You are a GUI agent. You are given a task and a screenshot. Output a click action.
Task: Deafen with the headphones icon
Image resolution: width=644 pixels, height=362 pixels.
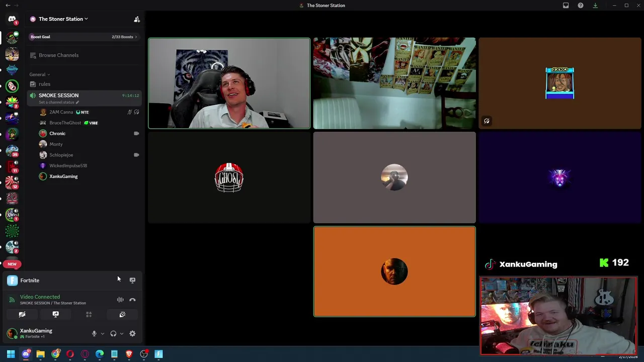pyautogui.click(x=113, y=333)
